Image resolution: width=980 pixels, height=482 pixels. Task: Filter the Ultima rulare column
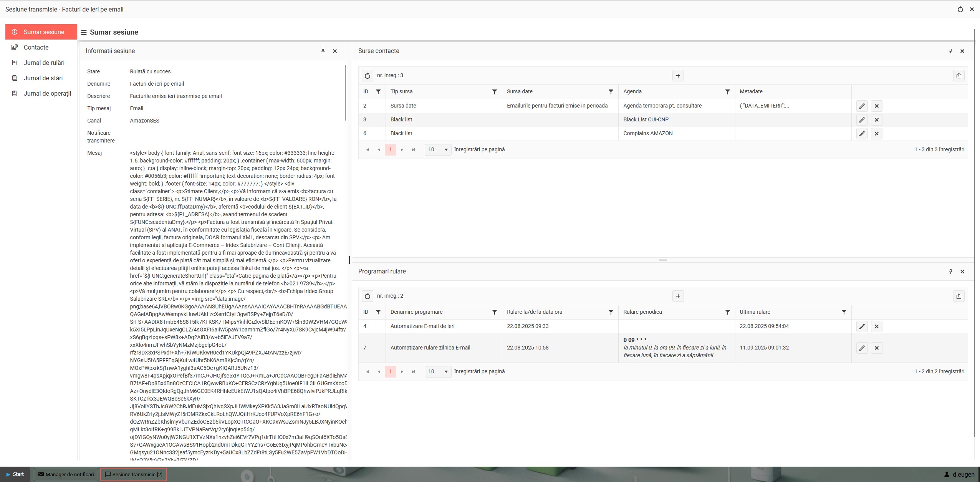pos(844,312)
